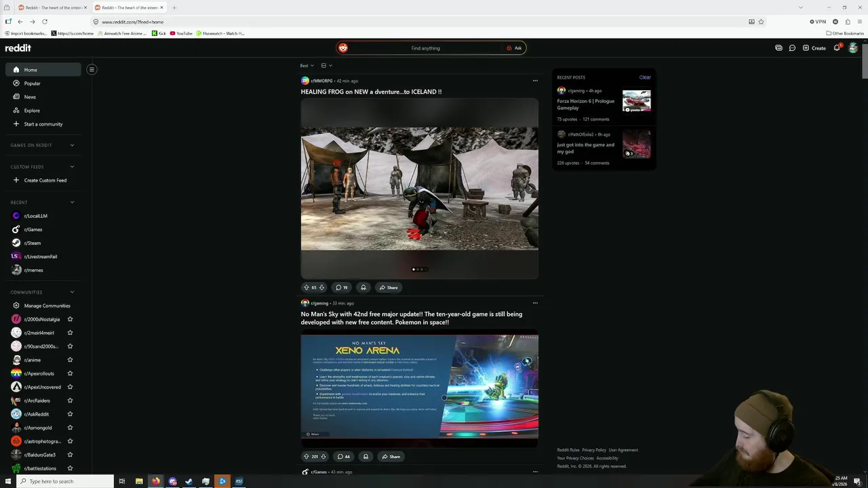Go back with browser back arrow
This screenshot has width=868, height=488.
pyautogui.click(x=20, y=22)
